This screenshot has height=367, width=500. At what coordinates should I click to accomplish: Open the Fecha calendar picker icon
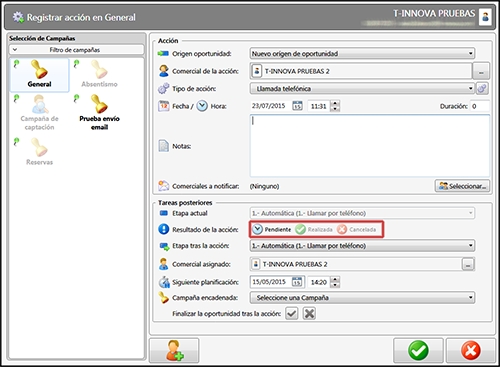pyautogui.click(x=297, y=106)
